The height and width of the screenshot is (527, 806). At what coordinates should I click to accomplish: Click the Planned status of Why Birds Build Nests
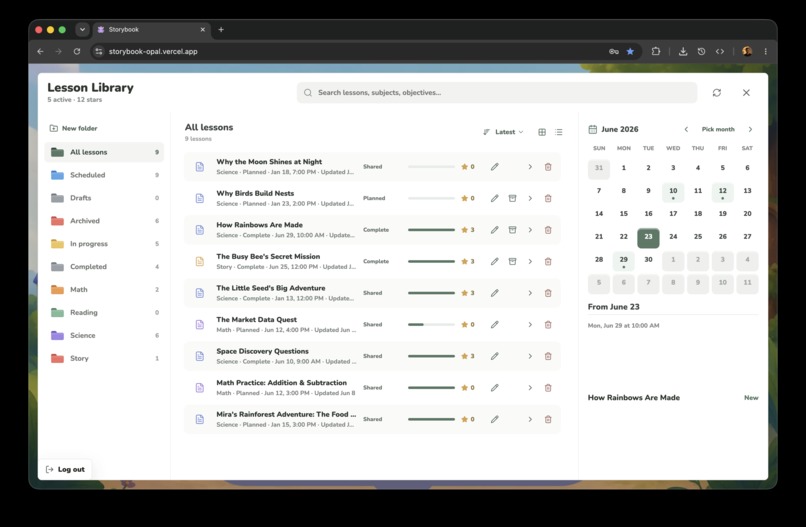click(x=374, y=198)
